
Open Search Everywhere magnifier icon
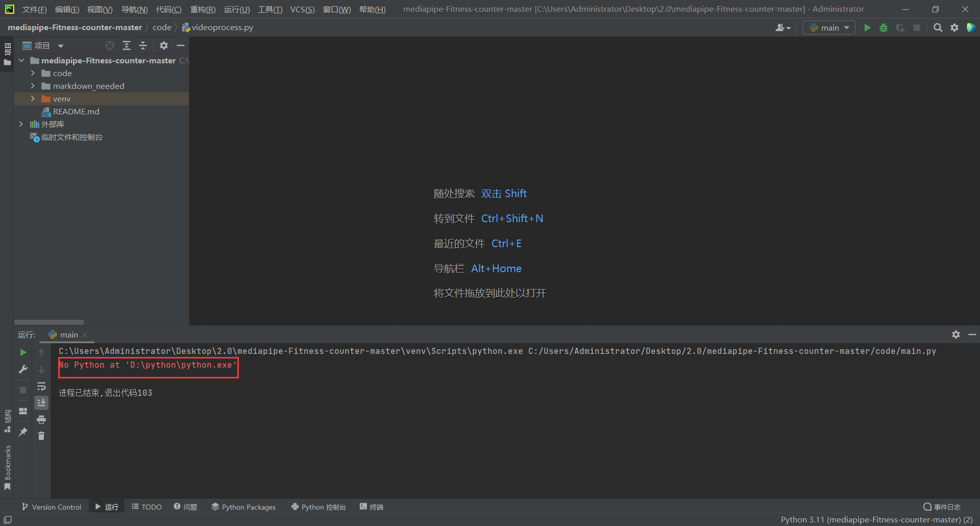pos(938,28)
